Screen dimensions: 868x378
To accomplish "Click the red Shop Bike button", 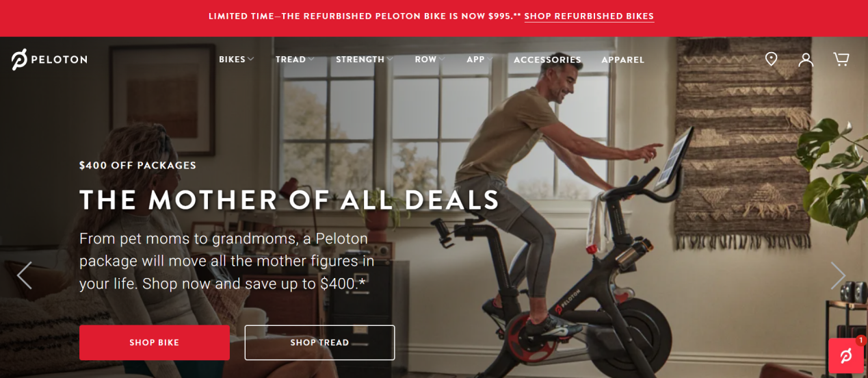I will pyautogui.click(x=155, y=342).
